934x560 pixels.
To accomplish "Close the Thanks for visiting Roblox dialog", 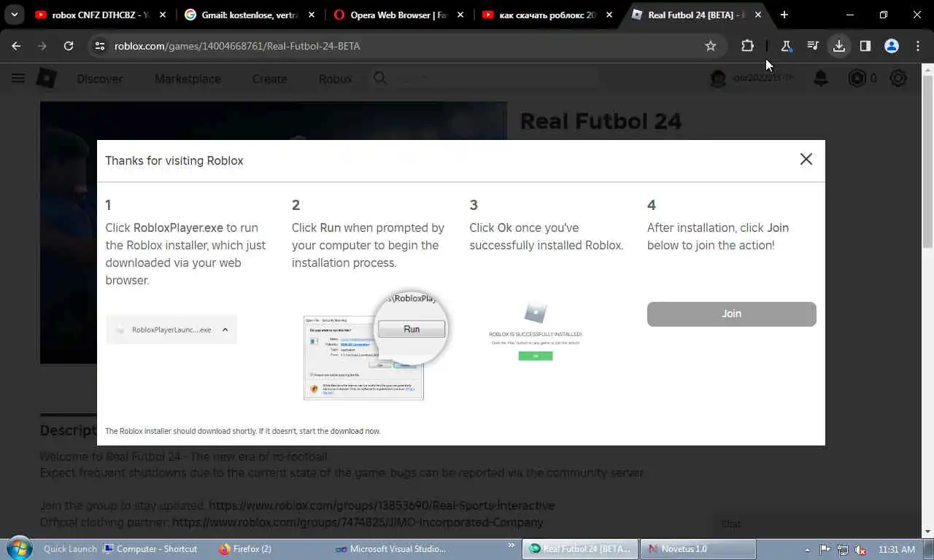I will click(806, 159).
